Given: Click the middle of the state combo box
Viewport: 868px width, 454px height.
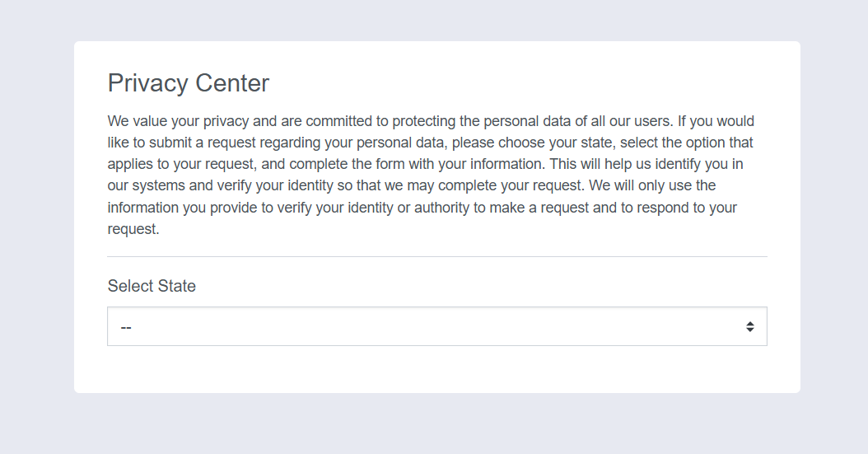Looking at the screenshot, I should point(436,326).
